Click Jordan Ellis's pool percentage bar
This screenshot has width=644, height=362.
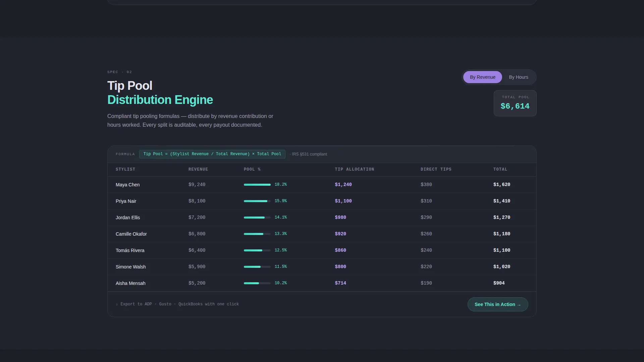(257, 218)
